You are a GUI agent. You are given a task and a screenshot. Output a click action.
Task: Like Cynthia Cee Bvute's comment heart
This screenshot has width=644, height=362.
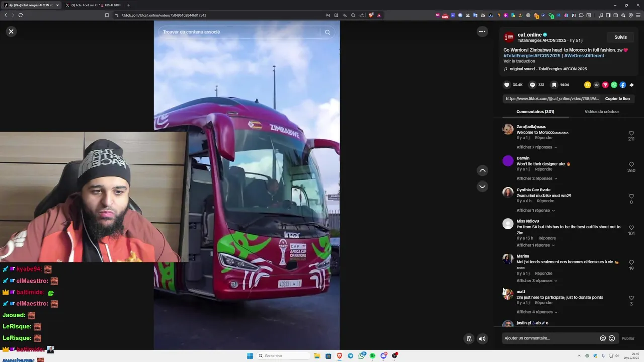point(631,196)
